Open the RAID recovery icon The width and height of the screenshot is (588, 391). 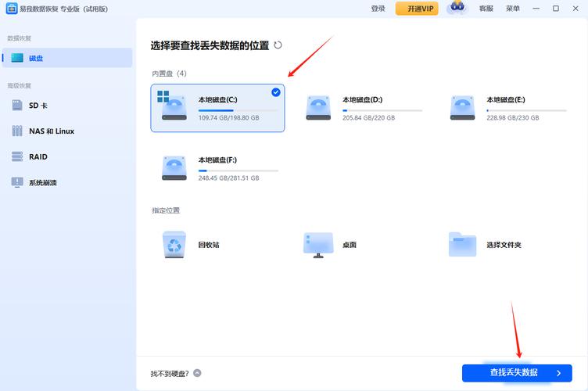point(17,156)
